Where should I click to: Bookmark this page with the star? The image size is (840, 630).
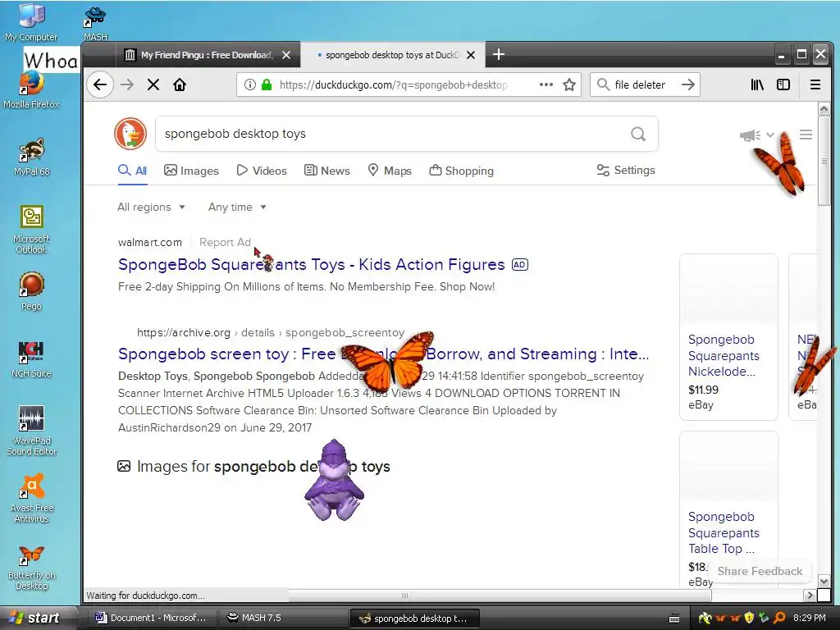(569, 84)
